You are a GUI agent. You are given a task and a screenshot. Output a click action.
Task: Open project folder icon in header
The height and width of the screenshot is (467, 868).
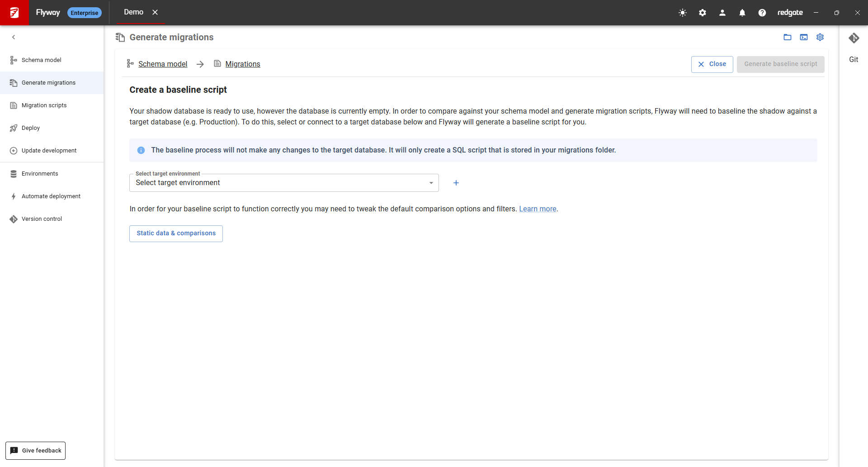pyautogui.click(x=788, y=37)
